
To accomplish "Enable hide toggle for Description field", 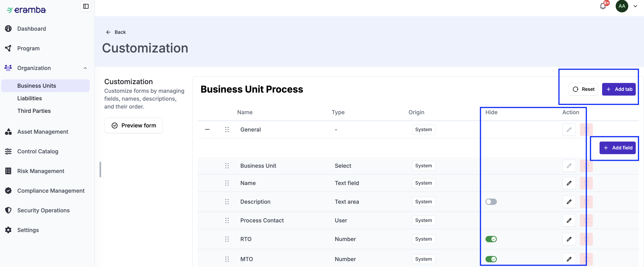I will click(x=491, y=202).
